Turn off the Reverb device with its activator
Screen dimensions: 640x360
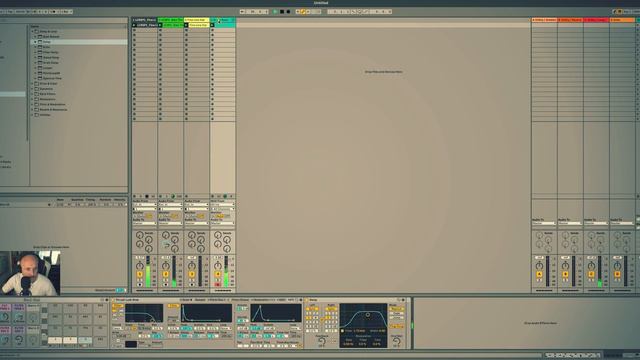[307, 300]
